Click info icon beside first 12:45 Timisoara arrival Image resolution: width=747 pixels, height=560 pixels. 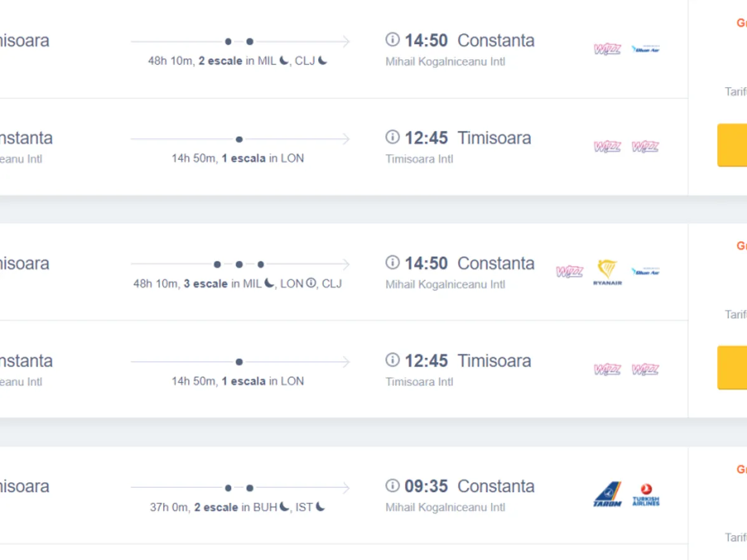pos(392,137)
